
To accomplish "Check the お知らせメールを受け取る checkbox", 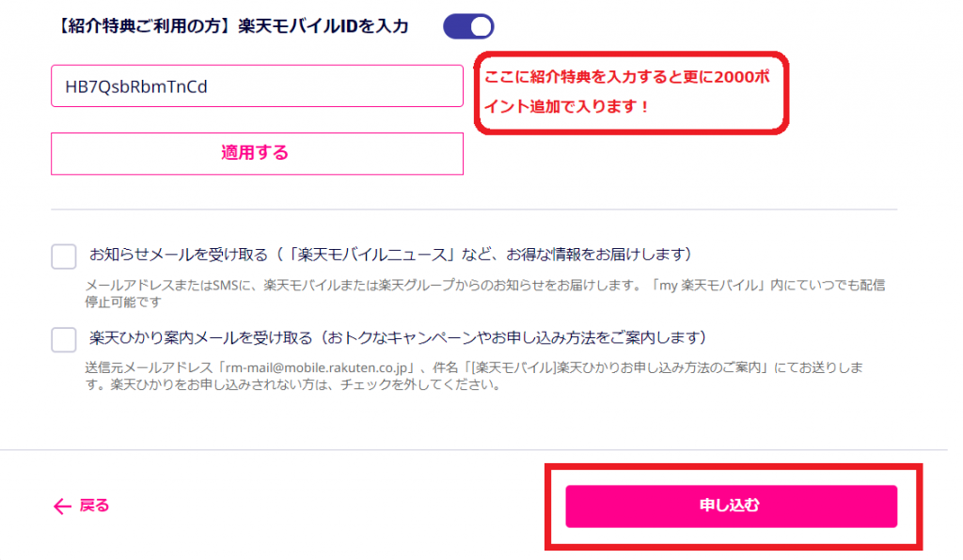I will (64, 256).
